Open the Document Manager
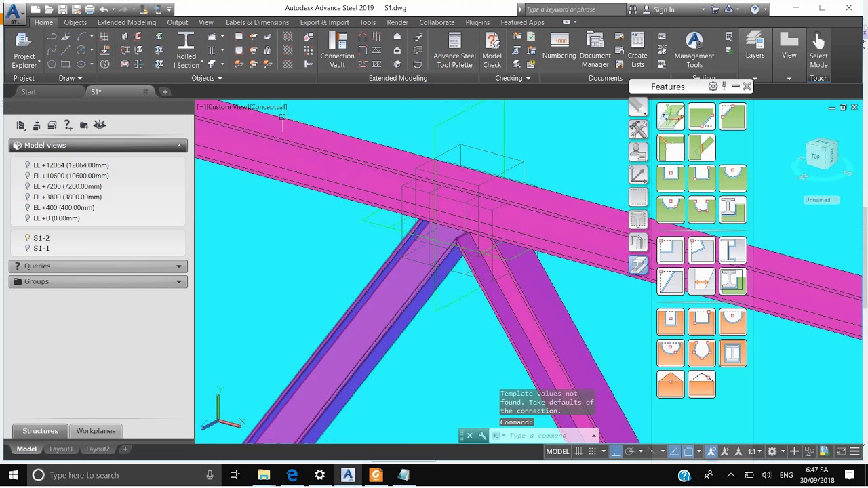The width and height of the screenshot is (868, 488). (x=595, y=50)
